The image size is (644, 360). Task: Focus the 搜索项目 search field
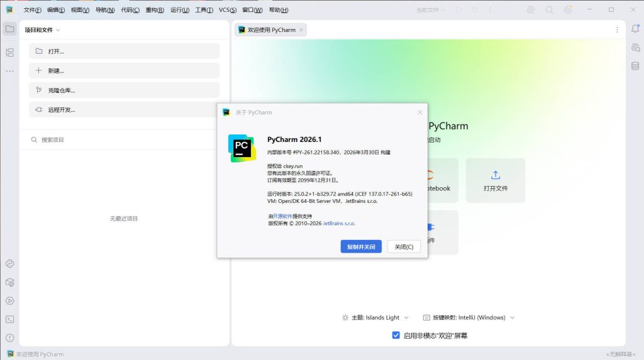124,139
